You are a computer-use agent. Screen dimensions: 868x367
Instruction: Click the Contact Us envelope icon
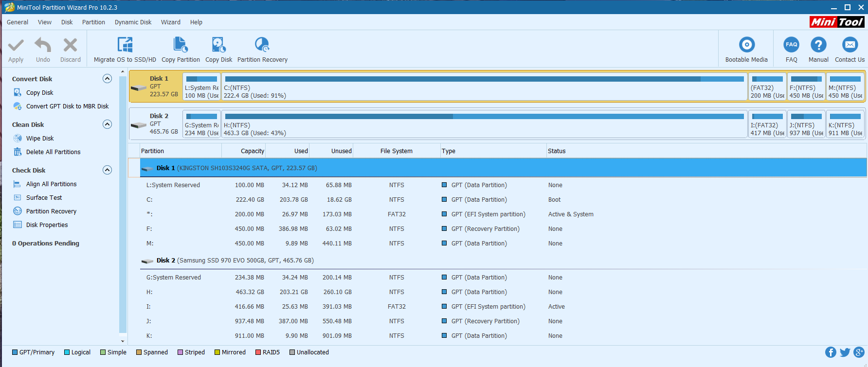click(x=850, y=45)
